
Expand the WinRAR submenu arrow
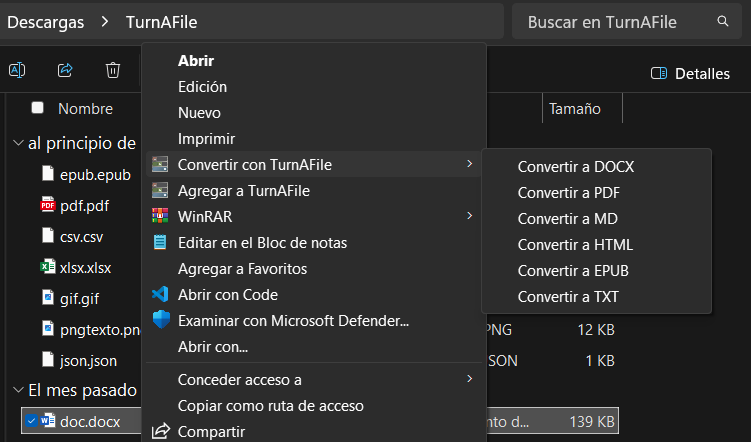tap(469, 215)
